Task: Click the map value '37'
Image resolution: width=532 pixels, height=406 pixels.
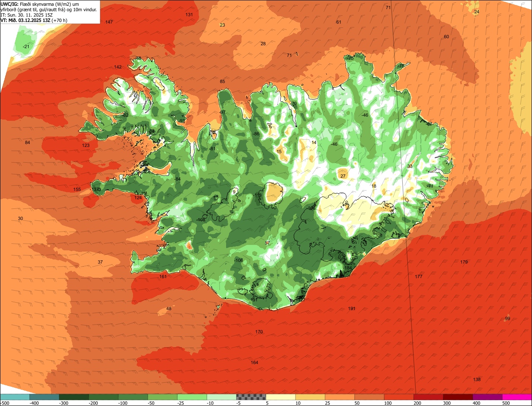Action: point(100,262)
